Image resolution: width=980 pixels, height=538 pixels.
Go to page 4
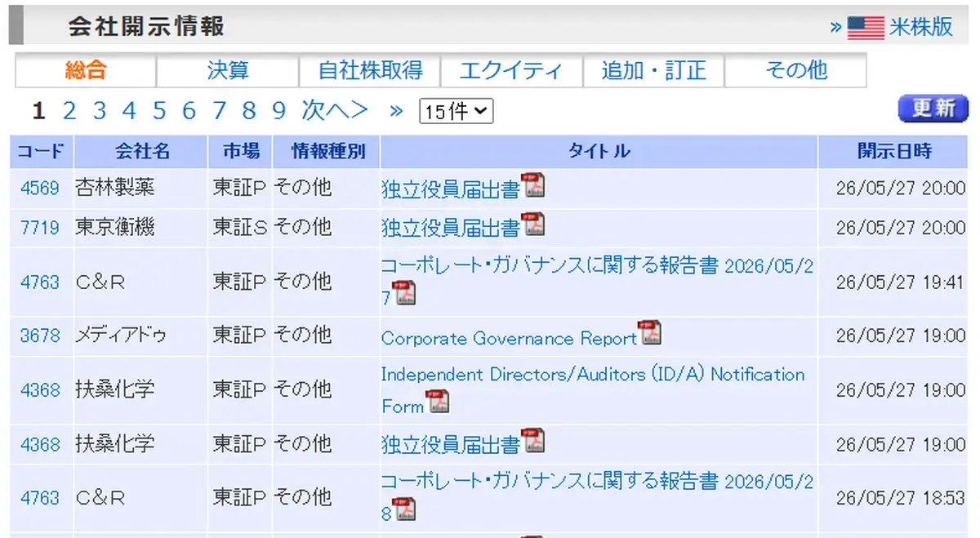coord(129,111)
